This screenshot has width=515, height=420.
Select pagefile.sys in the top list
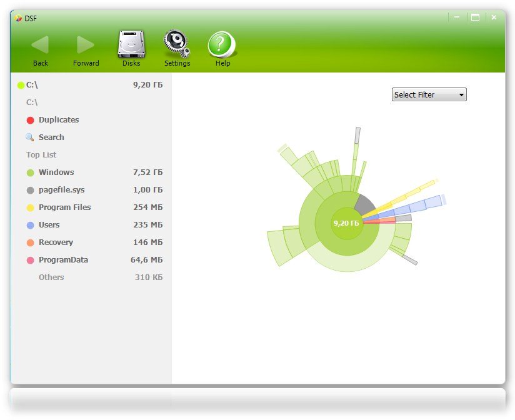click(x=61, y=190)
